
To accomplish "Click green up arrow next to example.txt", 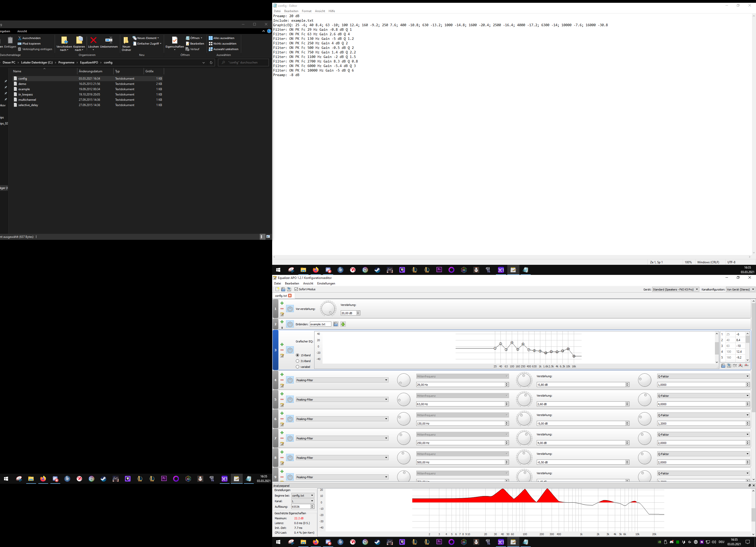I will (x=343, y=324).
